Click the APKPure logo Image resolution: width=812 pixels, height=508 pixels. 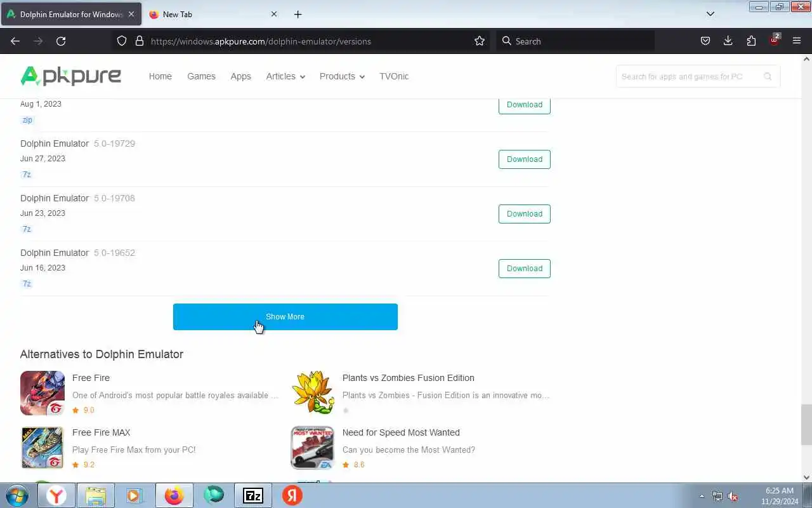[x=70, y=76]
